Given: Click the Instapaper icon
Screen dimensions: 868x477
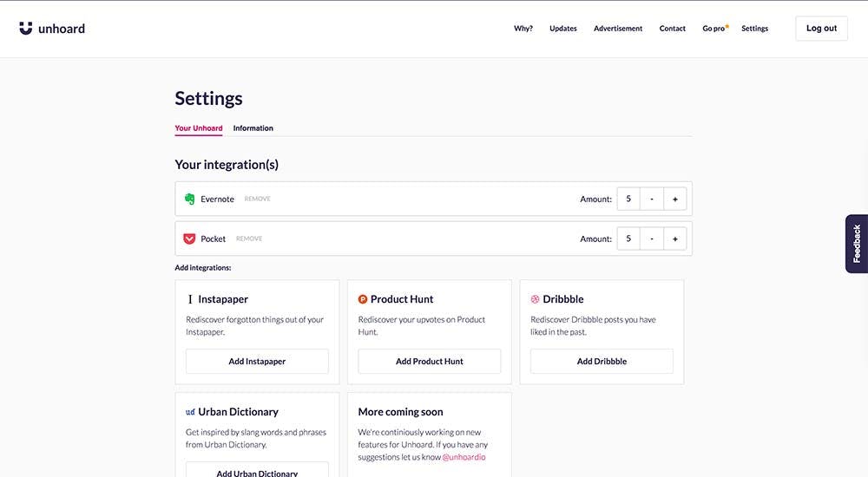Looking at the screenshot, I should click(x=190, y=299).
